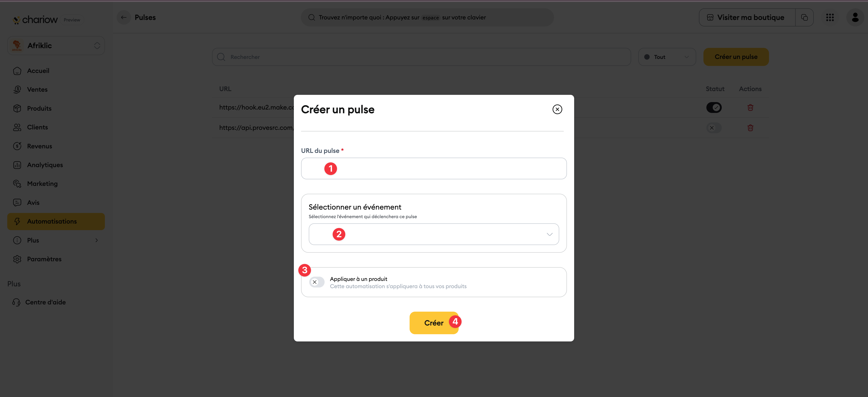Expand the Afriklic store switcher
This screenshot has width=868, height=397.
(x=56, y=45)
